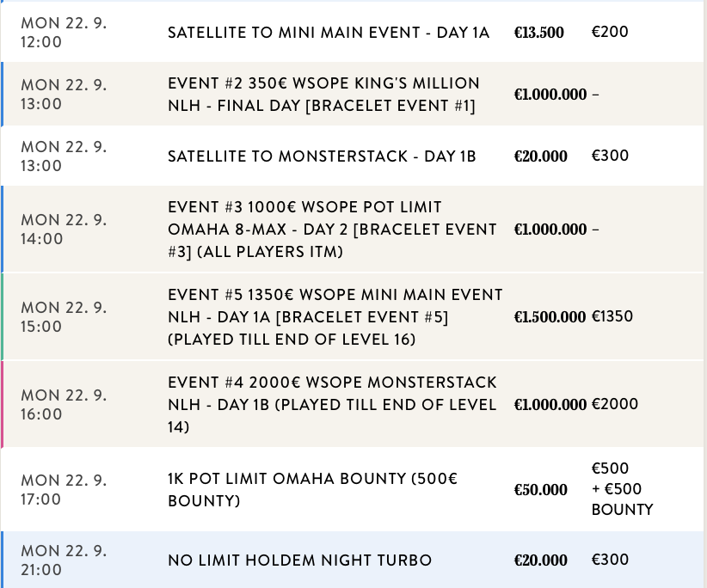The width and height of the screenshot is (707, 588).
Task: Click the €13.500 guarantee amount
Action: (539, 33)
